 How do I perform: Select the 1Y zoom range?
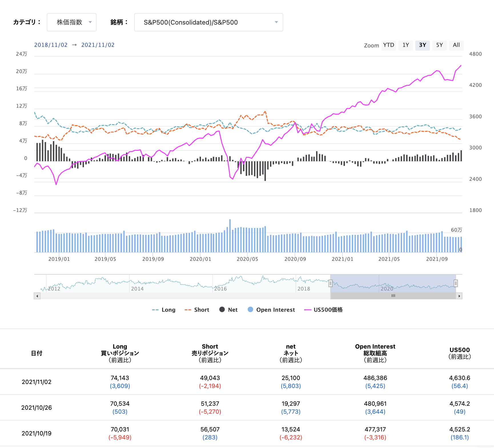405,45
